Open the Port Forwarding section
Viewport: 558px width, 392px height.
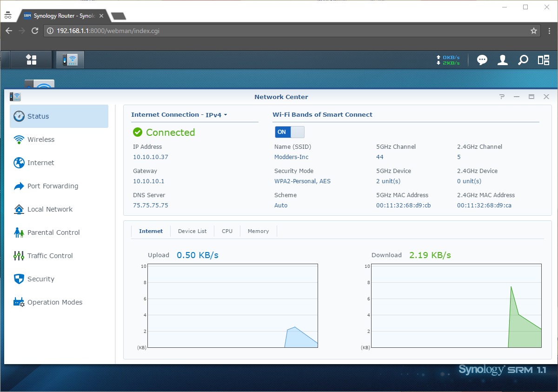(59, 186)
